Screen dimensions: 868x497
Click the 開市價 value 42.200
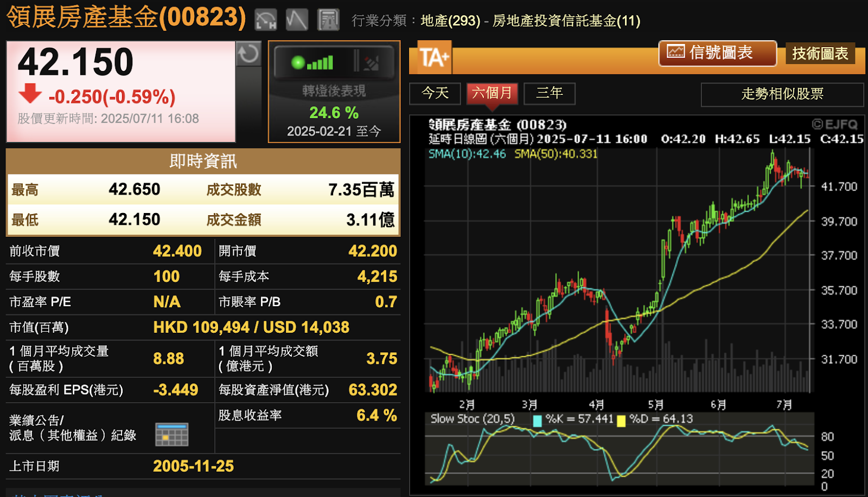click(x=373, y=251)
